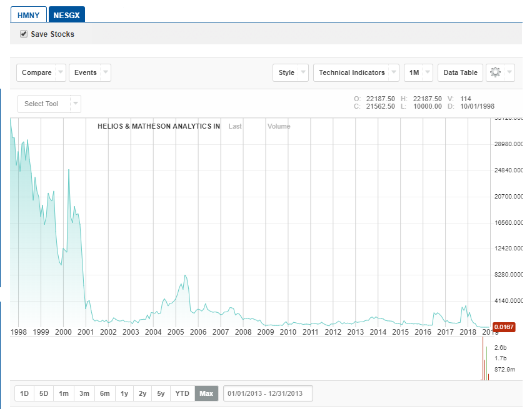Switch range to 2y
The height and width of the screenshot is (409, 532).
click(x=143, y=393)
